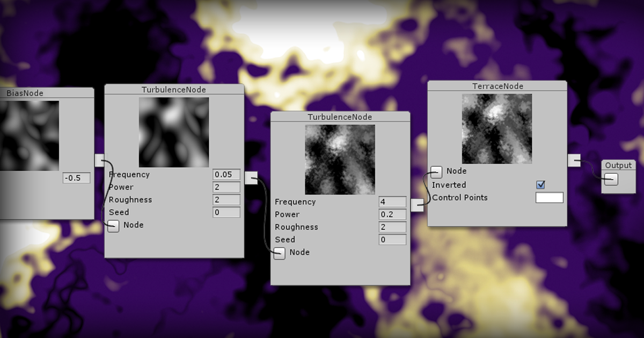Click the Node input socket on second TurbulenceNode

click(280, 253)
